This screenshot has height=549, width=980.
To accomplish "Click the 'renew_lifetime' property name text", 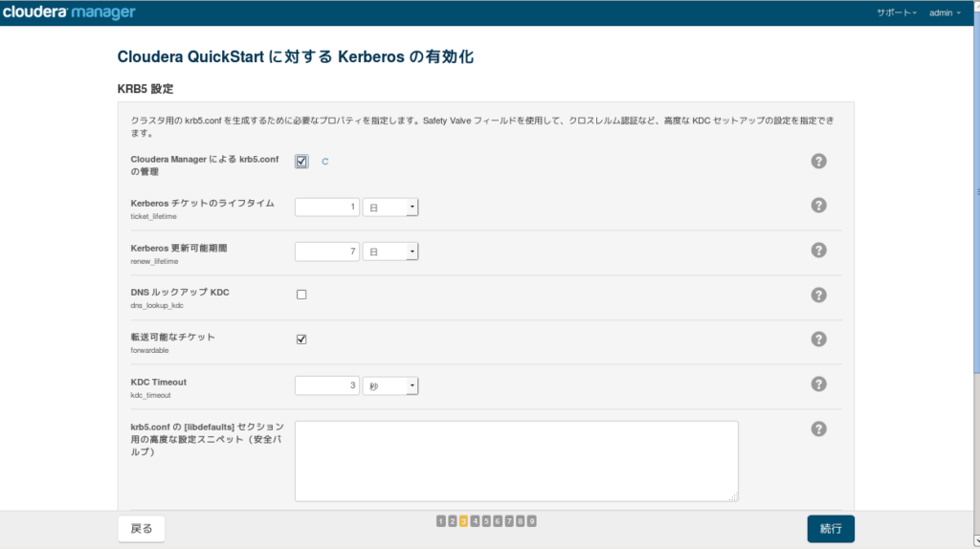I will (154, 261).
